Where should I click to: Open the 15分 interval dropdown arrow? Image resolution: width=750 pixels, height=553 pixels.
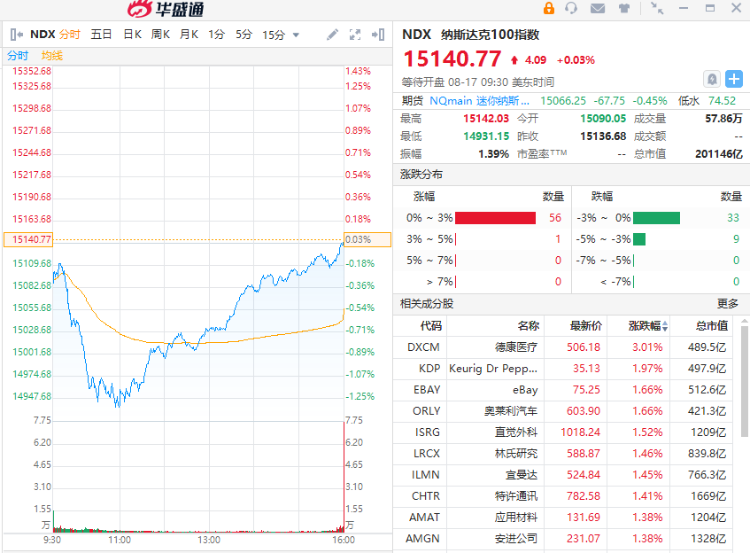point(296,35)
